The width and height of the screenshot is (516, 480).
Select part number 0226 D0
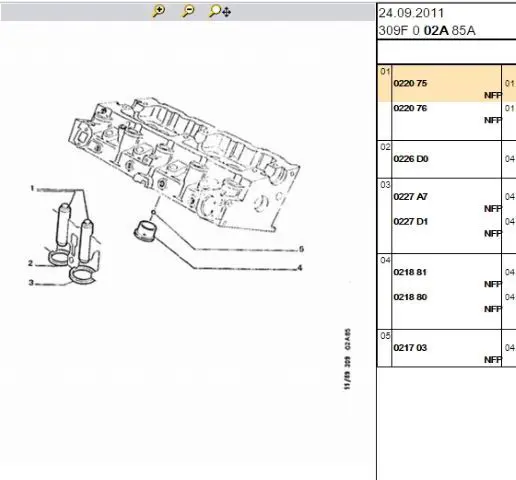[x=411, y=159]
